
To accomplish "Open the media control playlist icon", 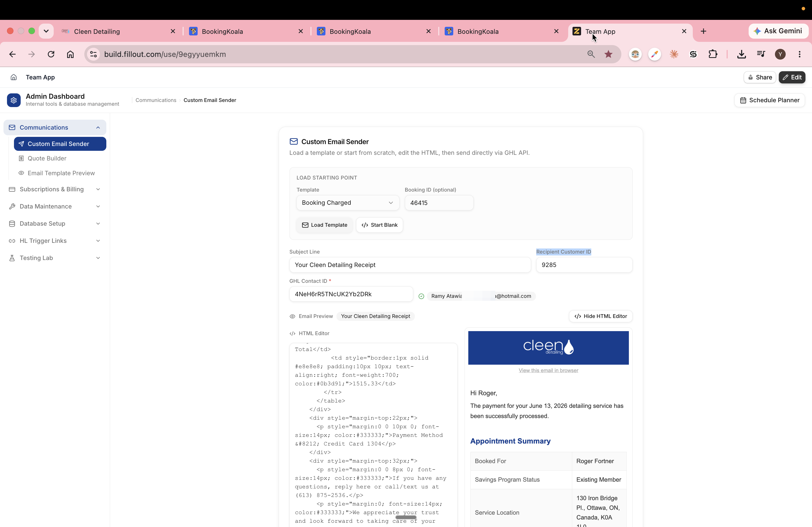I will (x=761, y=54).
